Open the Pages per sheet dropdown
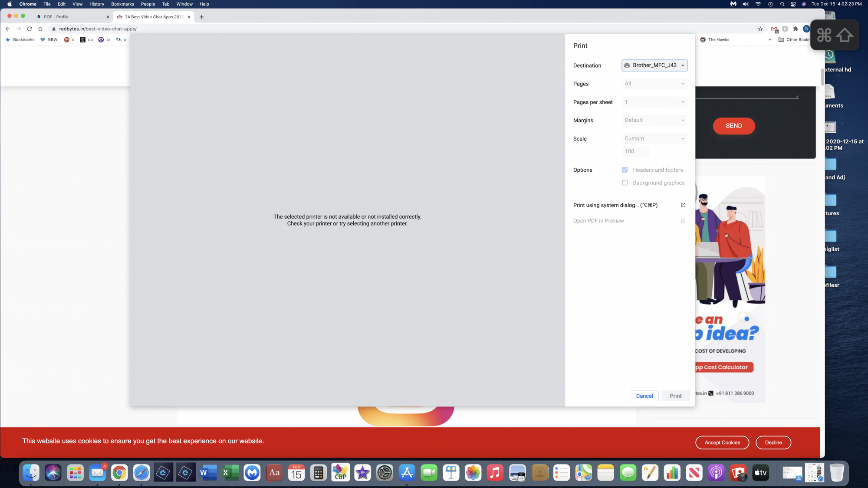868x488 pixels. 654,102
